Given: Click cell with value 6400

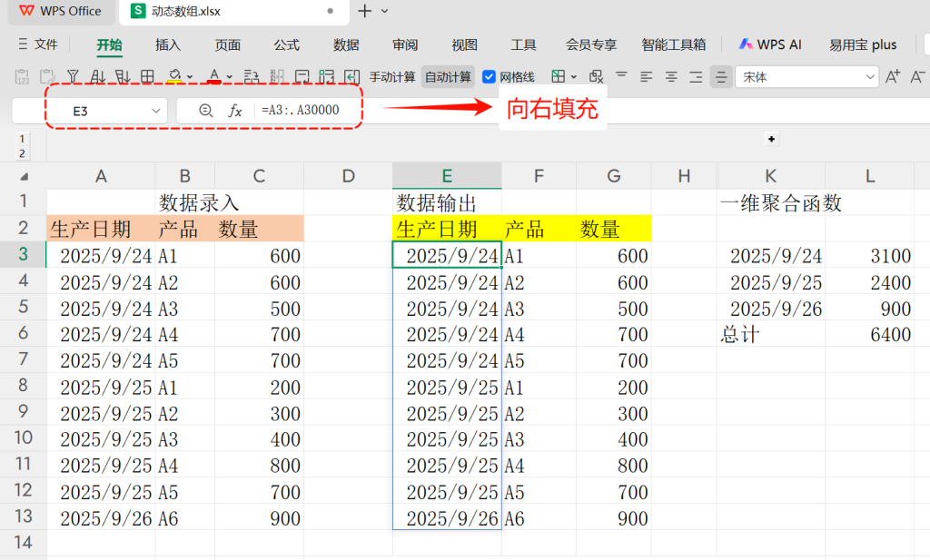Looking at the screenshot, I should [869, 334].
